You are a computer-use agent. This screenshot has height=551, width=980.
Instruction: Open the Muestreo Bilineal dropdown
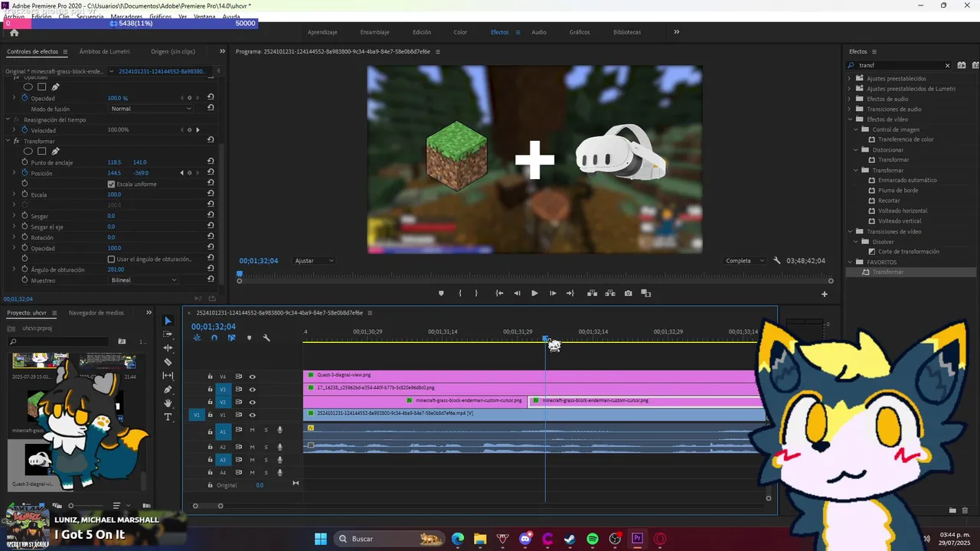[143, 280]
